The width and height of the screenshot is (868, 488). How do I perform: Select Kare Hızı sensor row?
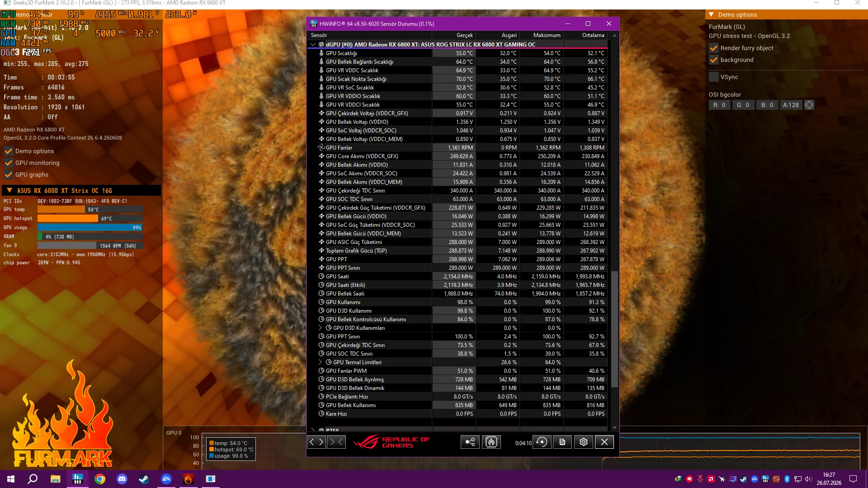point(458,414)
